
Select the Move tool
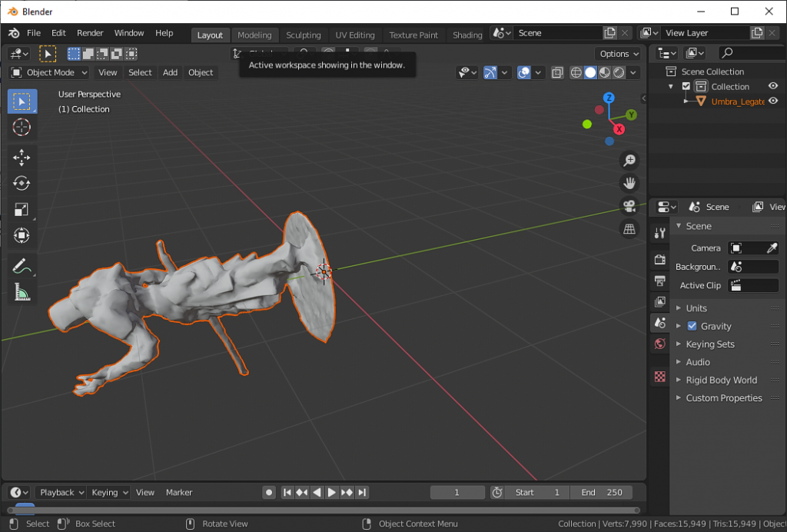click(x=22, y=157)
